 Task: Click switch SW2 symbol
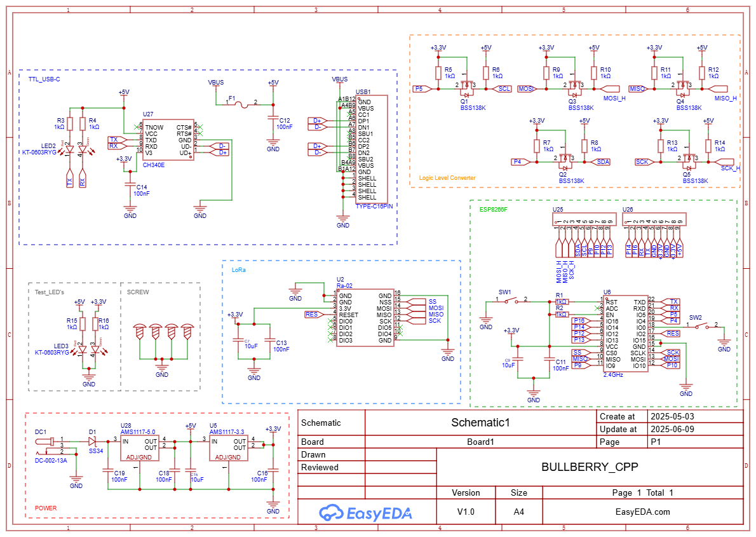click(x=703, y=325)
